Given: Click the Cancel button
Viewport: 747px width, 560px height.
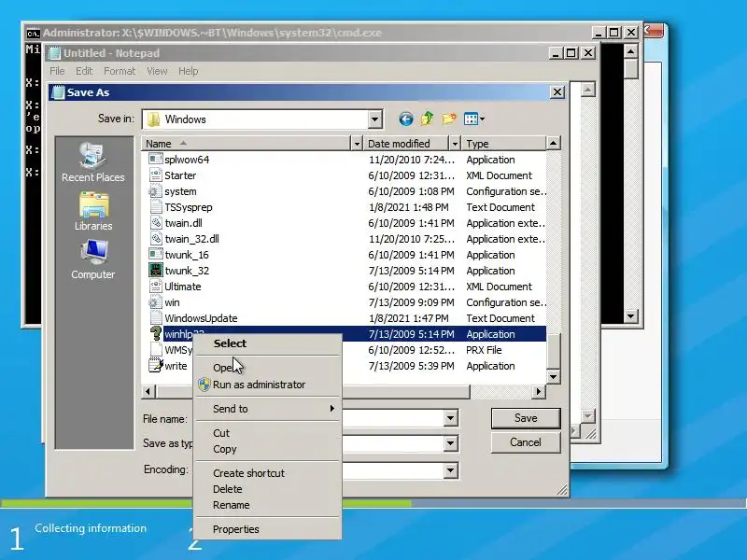Looking at the screenshot, I should 526,442.
